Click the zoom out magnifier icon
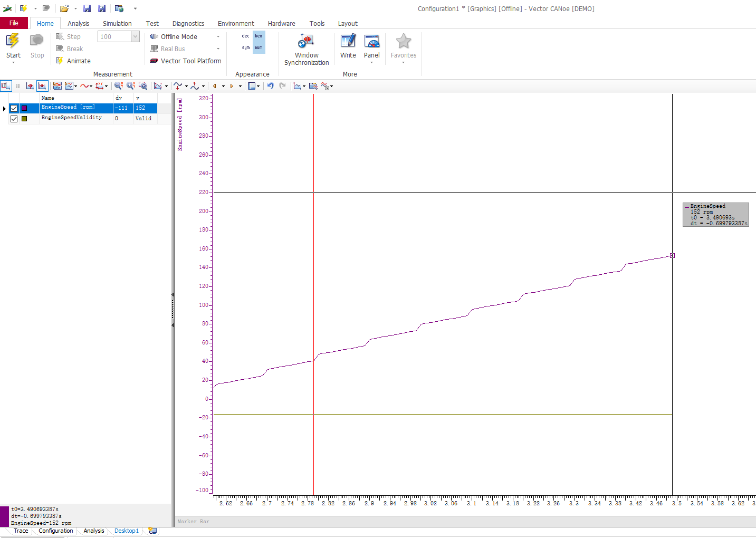Viewport: 756px width, 538px height. click(119, 86)
